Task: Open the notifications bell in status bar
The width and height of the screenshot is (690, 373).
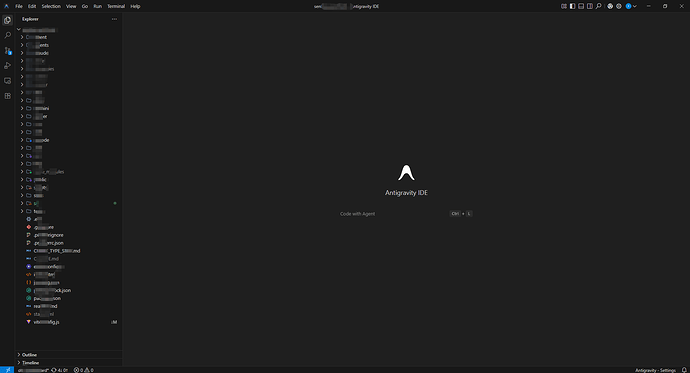Action: tap(684, 370)
